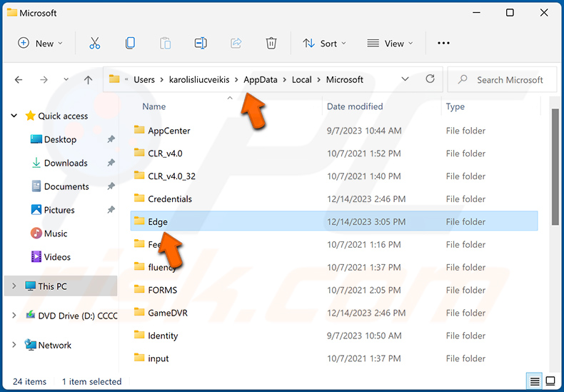564x392 pixels.
Task: Open the See more ellipsis menu
Action: point(443,43)
